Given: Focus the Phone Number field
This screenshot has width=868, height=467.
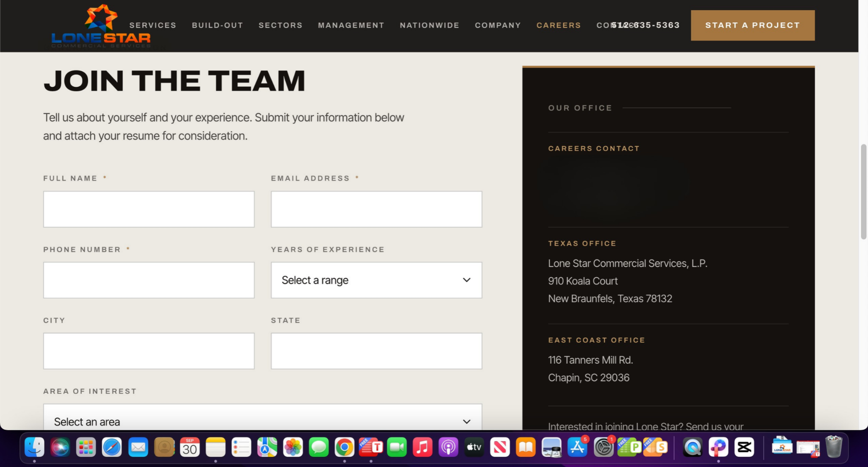Looking at the screenshot, I should coord(149,280).
